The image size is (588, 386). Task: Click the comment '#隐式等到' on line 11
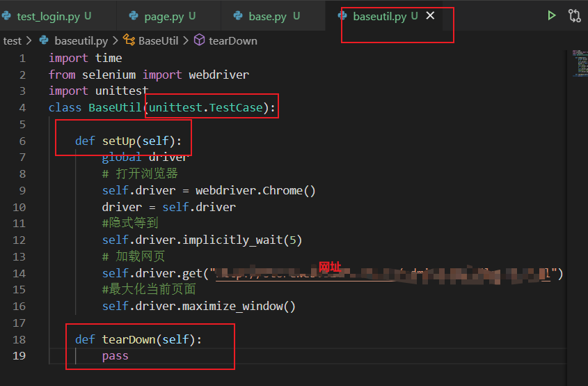click(x=130, y=223)
